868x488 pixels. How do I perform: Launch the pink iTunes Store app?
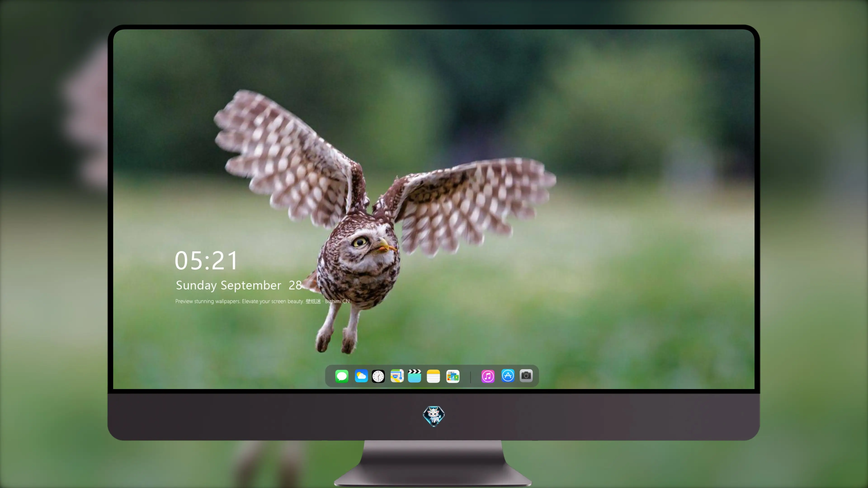coord(488,376)
